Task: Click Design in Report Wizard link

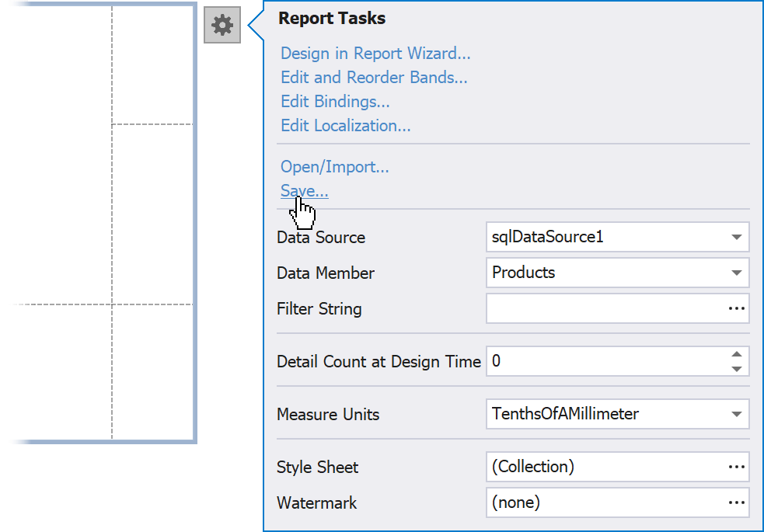Action: [x=375, y=54]
